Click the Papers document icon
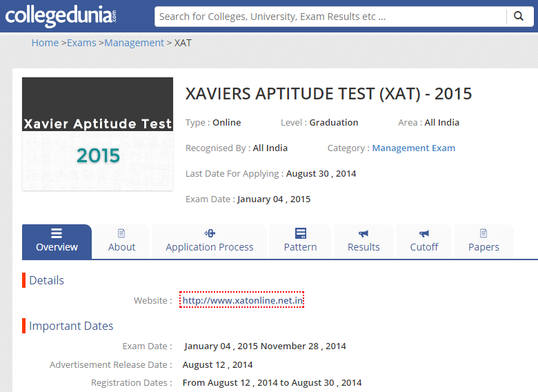538x392 pixels. 484,233
